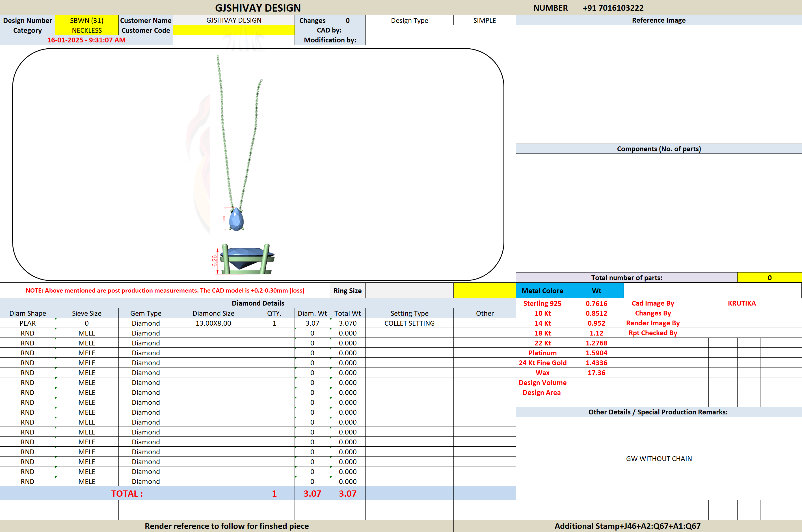Click the blue Metal Colore header
This screenshot has width=802, height=532.
pyautogui.click(x=542, y=290)
